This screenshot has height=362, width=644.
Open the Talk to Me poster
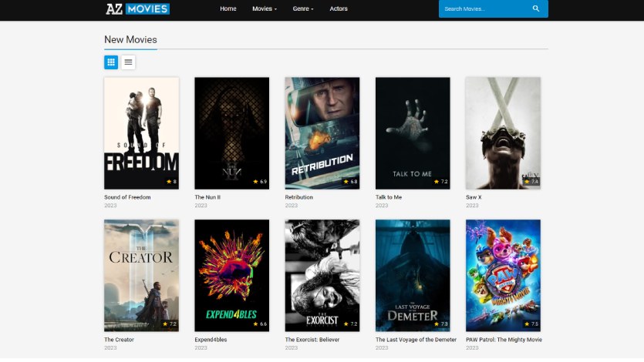pos(413,133)
